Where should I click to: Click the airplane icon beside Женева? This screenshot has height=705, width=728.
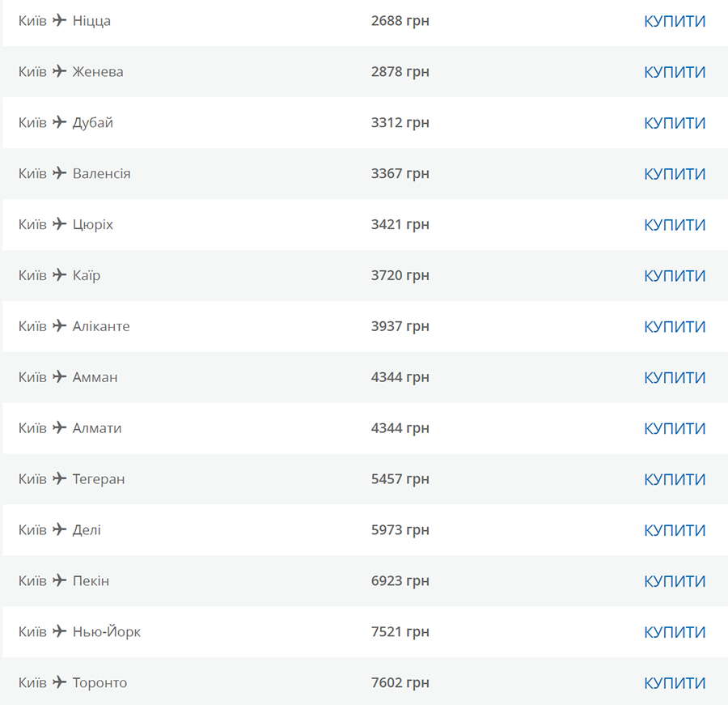59,71
